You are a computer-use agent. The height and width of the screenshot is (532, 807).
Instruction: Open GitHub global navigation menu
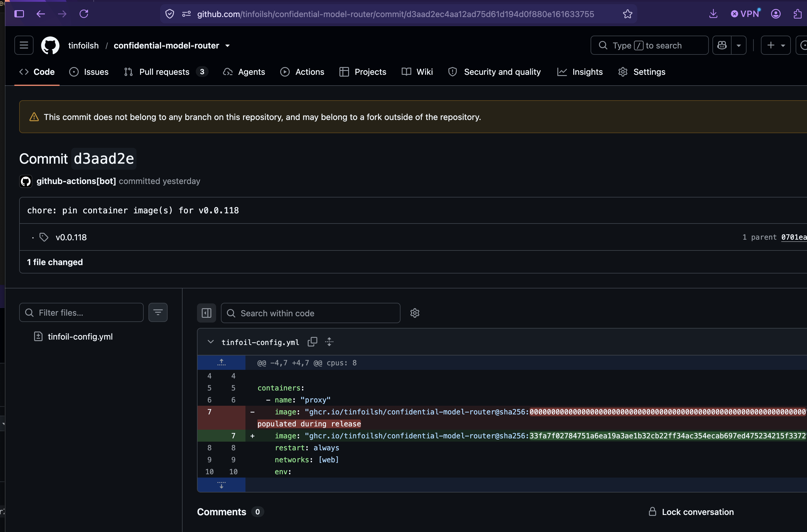pos(24,45)
